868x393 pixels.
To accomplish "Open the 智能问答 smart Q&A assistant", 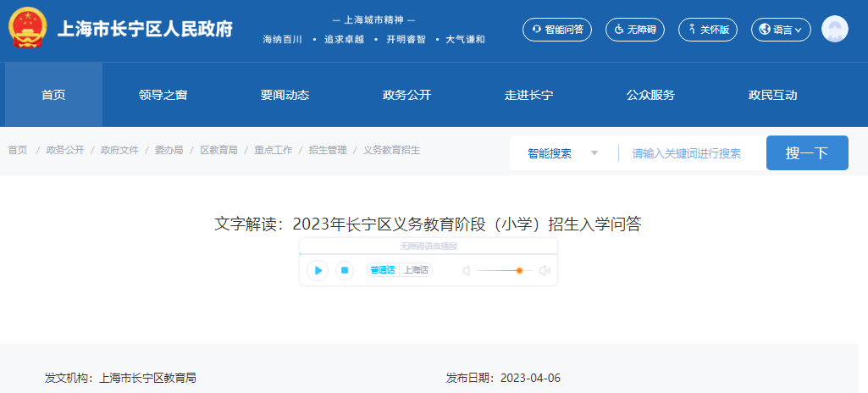I will point(557,30).
